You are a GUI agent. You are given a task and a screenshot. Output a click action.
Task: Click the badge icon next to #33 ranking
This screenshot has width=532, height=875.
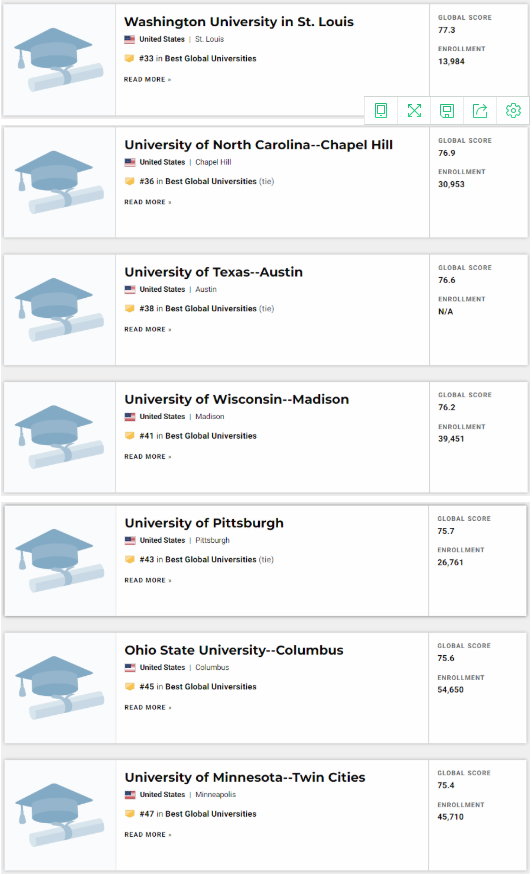(129, 59)
